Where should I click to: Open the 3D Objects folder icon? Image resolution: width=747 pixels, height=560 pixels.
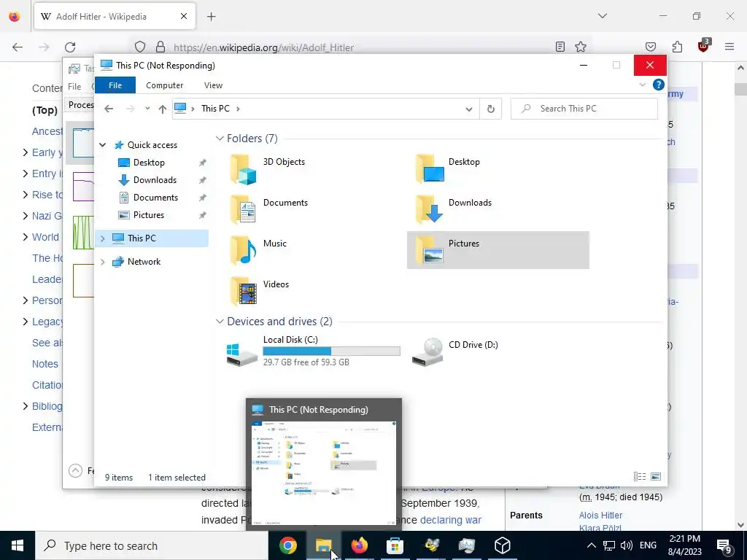click(244, 169)
